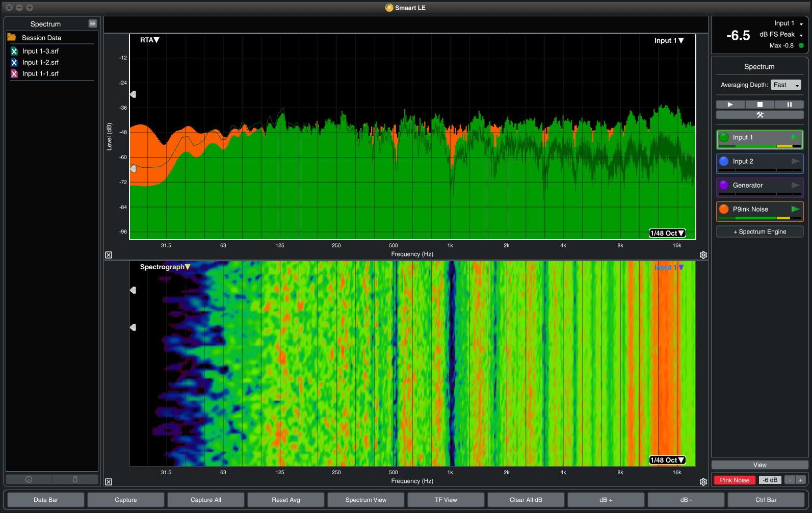Image resolution: width=812 pixels, height=513 pixels.
Task: Increase generator level with plus button
Action: [x=800, y=480]
